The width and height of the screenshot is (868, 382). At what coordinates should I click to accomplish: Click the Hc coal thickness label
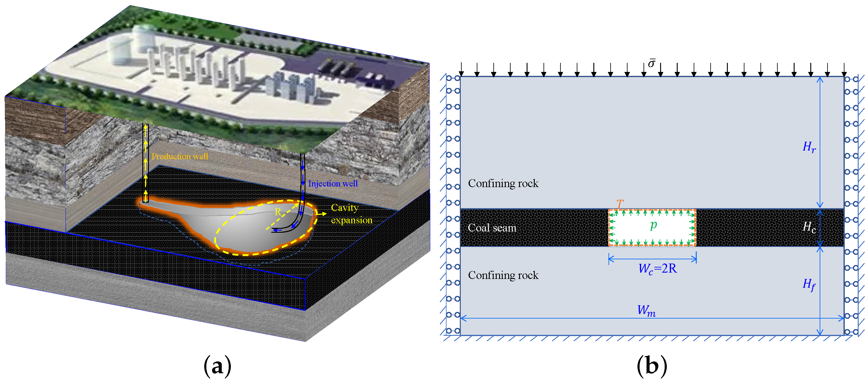click(809, 227)
